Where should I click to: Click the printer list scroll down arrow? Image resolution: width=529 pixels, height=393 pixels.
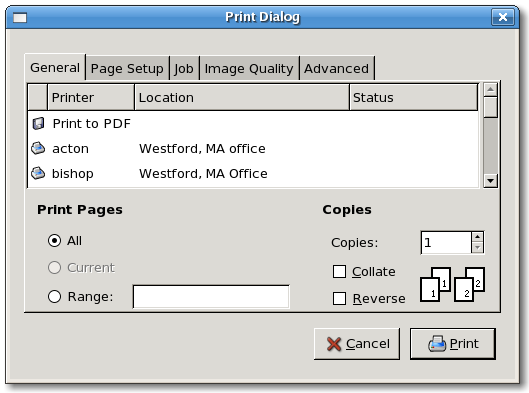(490, 180)
